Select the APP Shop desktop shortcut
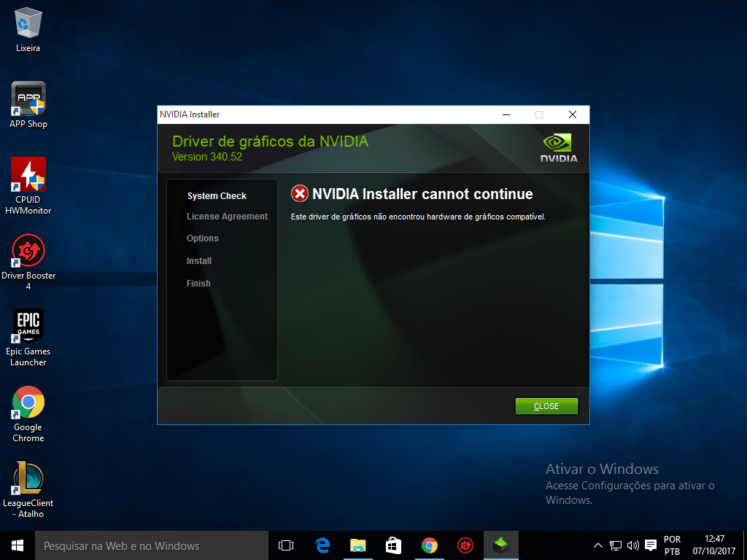Screen dimensions: 747x560 (28, 105)
